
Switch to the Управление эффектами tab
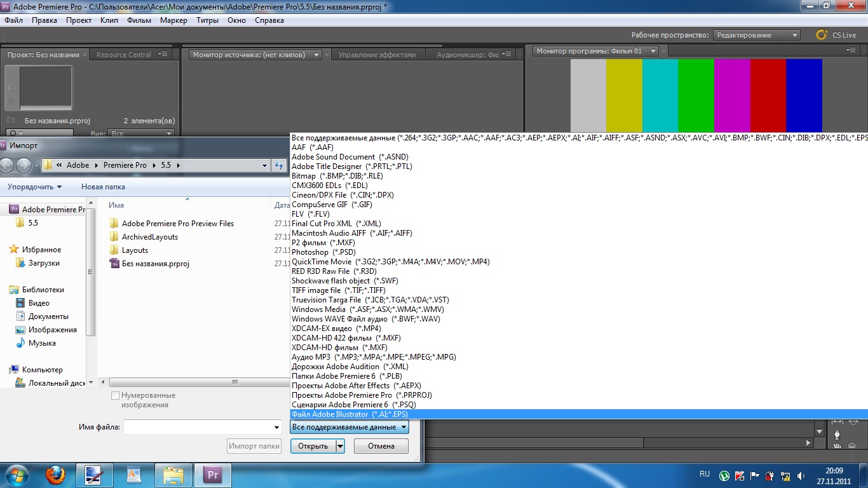(377, 55)
